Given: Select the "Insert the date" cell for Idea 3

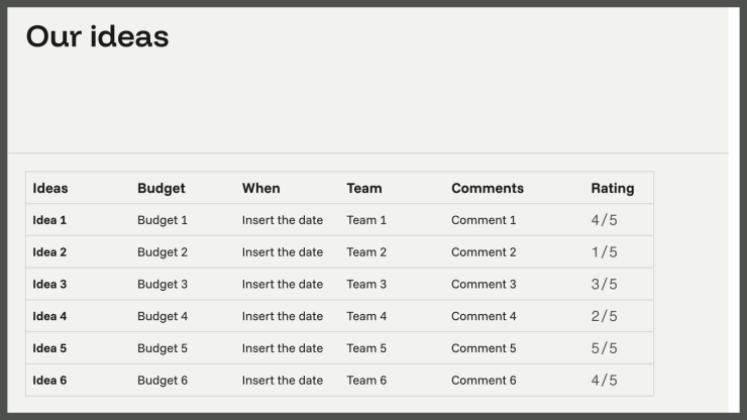Looking at the screenshot, I should pos(282,284).
